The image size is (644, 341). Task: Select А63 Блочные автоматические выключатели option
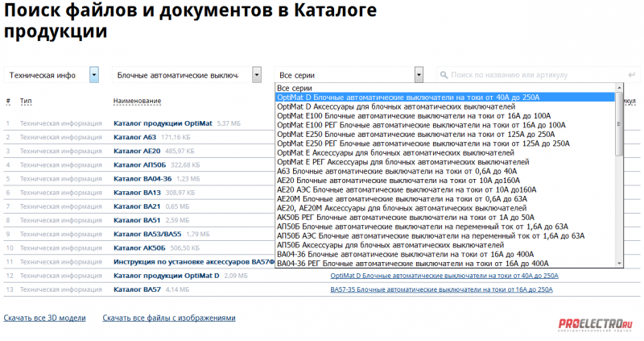[x=445, y=171]
